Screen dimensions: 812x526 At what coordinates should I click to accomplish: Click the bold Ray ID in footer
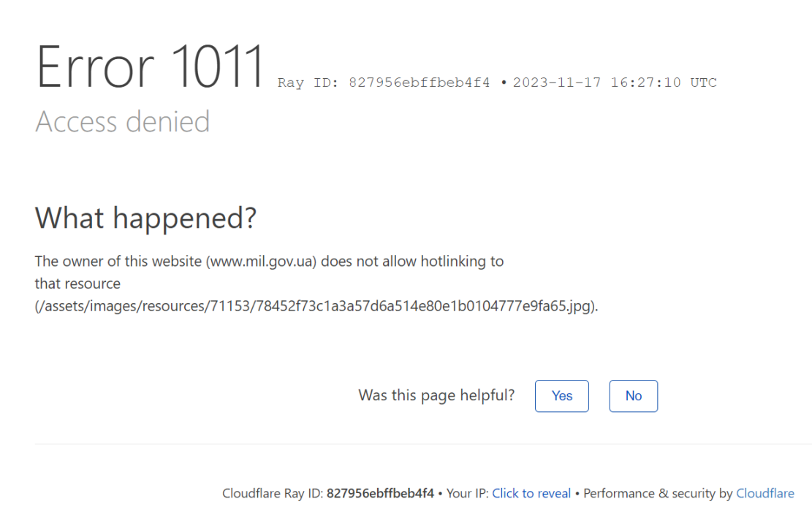click(380, 494)
